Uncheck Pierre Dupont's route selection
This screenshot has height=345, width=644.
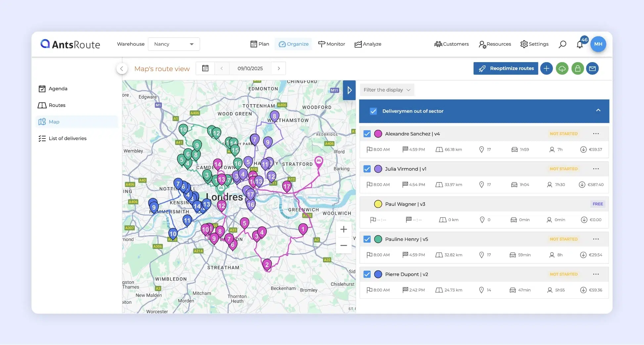367,274
